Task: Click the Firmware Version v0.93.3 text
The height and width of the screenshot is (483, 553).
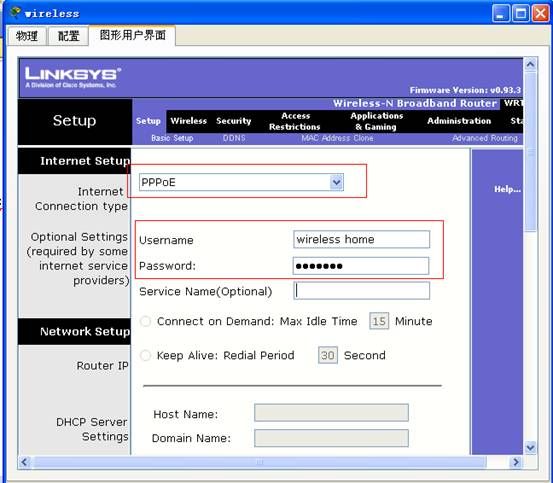Action: [465, 90]
